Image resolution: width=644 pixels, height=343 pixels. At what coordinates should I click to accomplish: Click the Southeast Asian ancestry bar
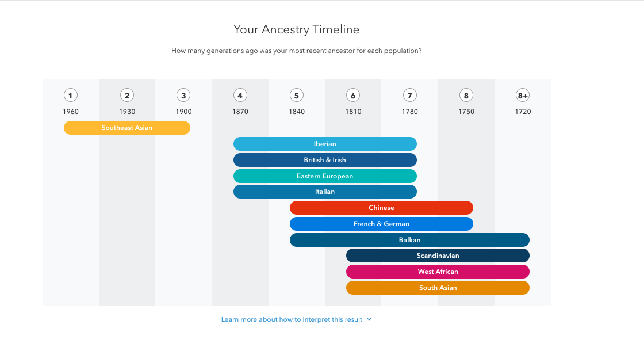pos(127,128)
